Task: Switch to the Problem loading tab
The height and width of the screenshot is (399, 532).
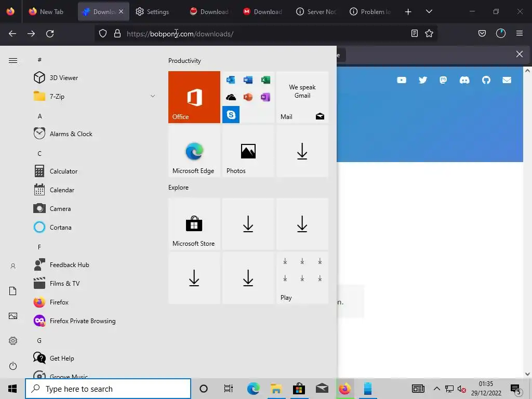Action: coord(370,11)
